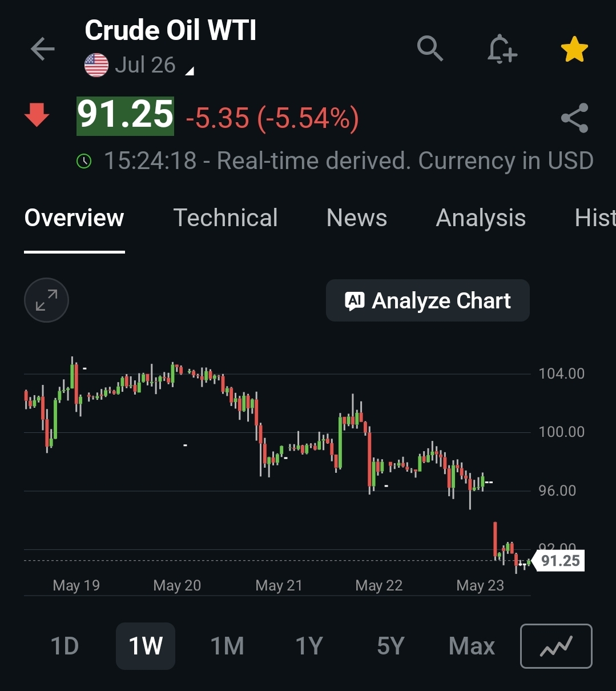Switch chart type with line chart icon
This screenshot has height=691, width=616.
557,646
